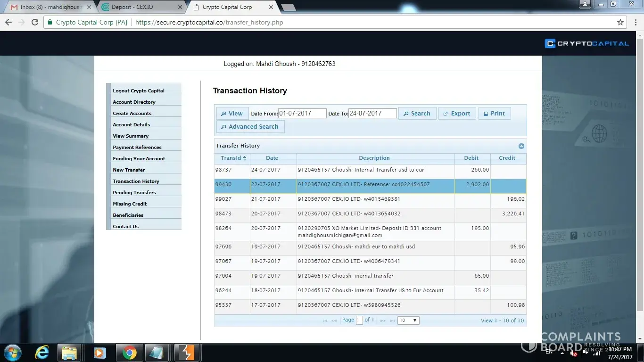Sort by the Description column header
The image size is (644, 362).
(x=374, y=158)
